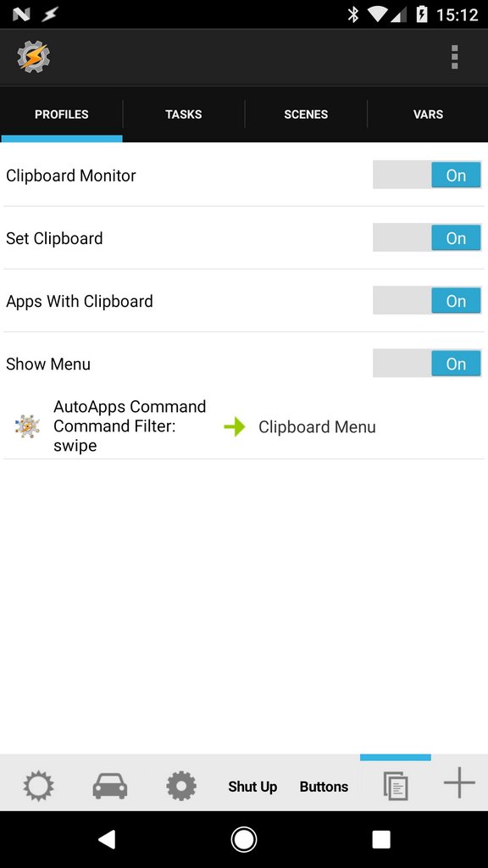The image size is (488, 868).
Task: Open the Clipboard Menu task link
Action: pos(317,427)
